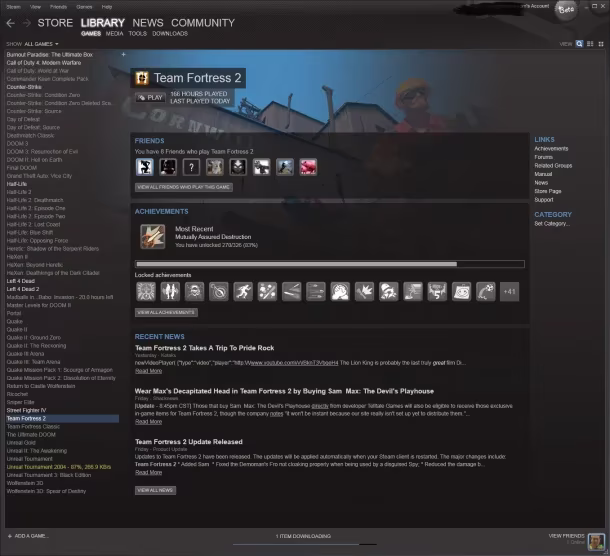This screenshot has width=610, height=556.
Task: Switch to detail view with magnifier icon
Action: click(x=579, y=44)
